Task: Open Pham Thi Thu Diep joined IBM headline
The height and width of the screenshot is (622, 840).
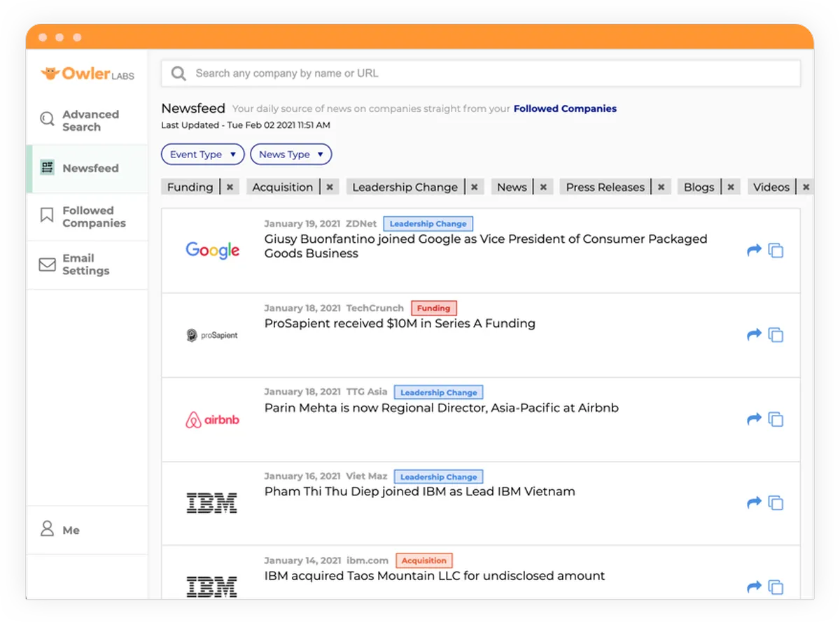Action: pyautogui.click(x=420, y=491)
